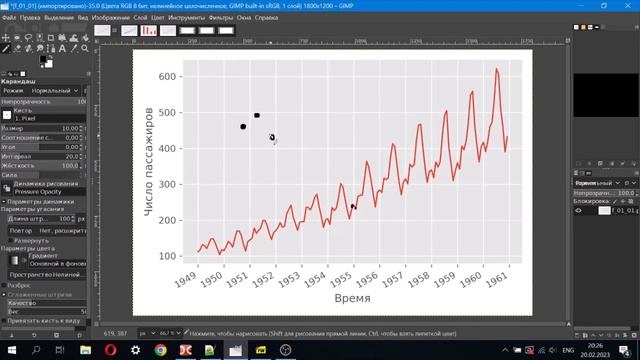Click the brush preview thumbnail 1. Pixel
Screen dimensions: 640x360
tap(7, 115)
